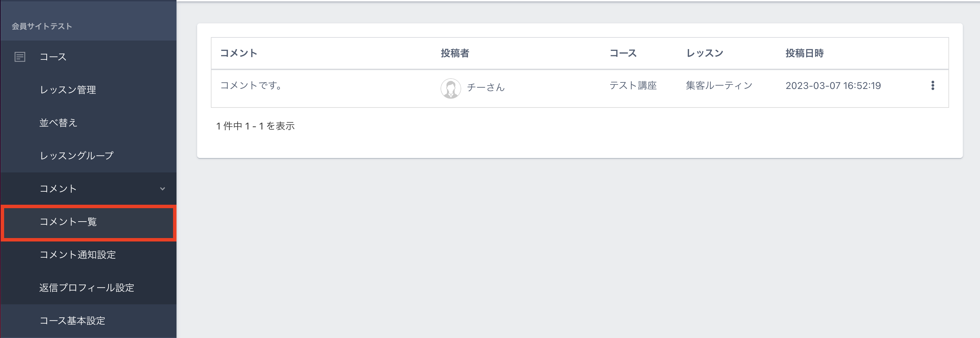Expand the コース sidebar section

[53, 57]
